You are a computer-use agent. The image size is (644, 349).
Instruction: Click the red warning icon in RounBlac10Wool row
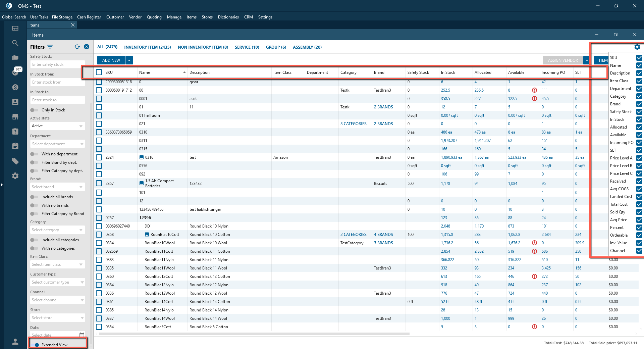534,243
